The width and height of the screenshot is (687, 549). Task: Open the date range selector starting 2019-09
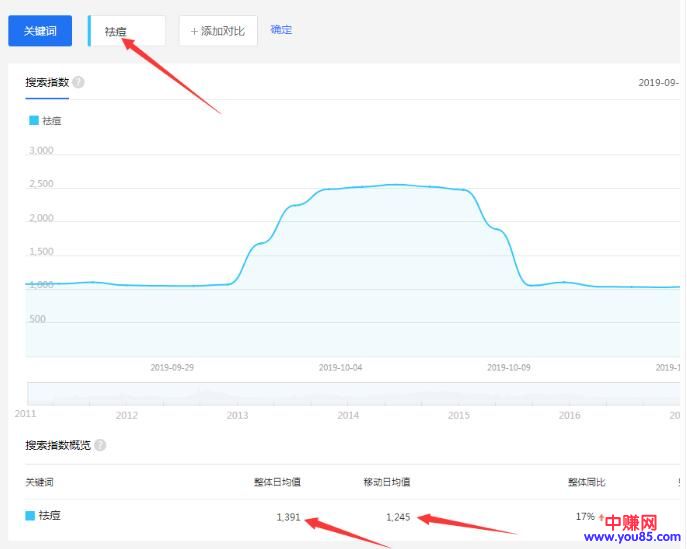(658, 83)
